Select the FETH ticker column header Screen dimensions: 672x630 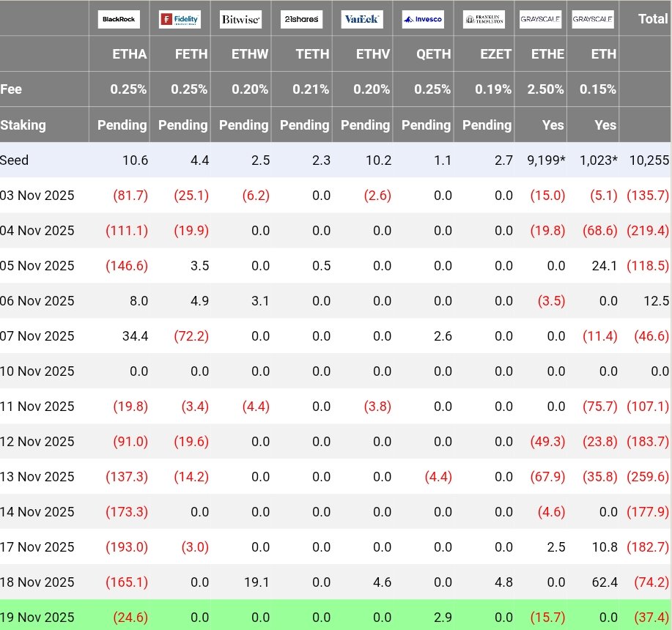tap(191, 54)
